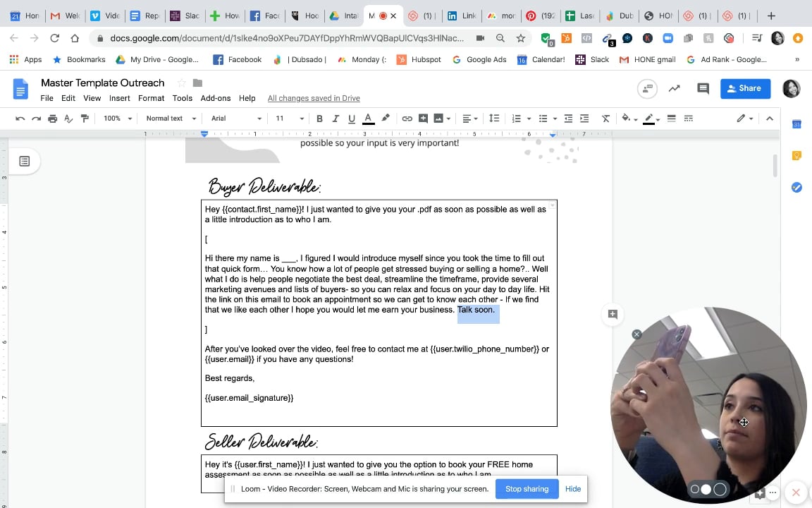Open the line spacing options

coord(494,119)
